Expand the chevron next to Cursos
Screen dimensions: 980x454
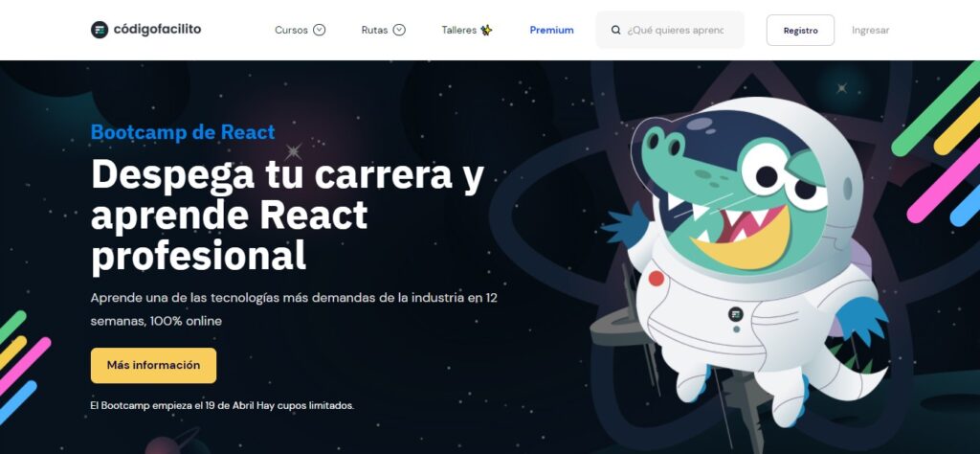[x=320, y=30]
